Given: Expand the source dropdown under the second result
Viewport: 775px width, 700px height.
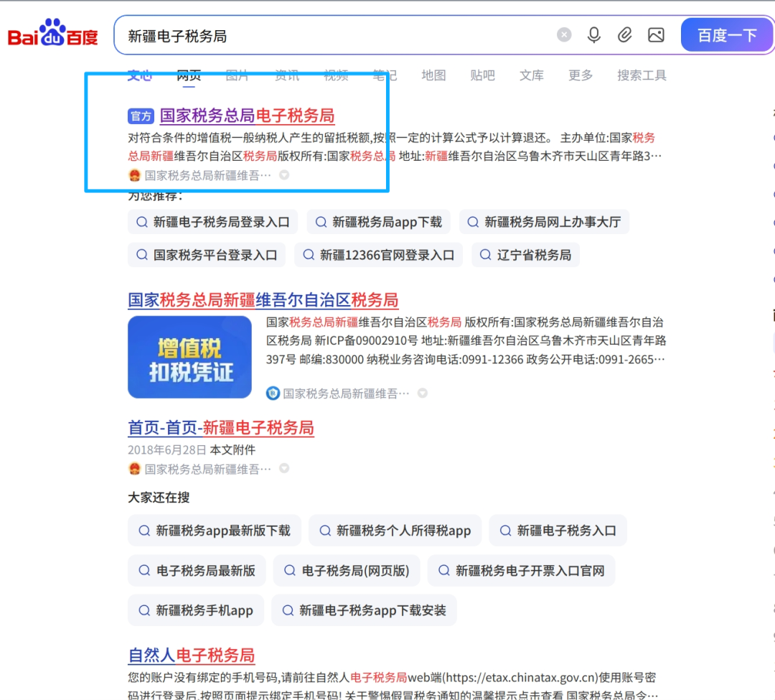Looking at the screenshot, I should coord(423,393).
